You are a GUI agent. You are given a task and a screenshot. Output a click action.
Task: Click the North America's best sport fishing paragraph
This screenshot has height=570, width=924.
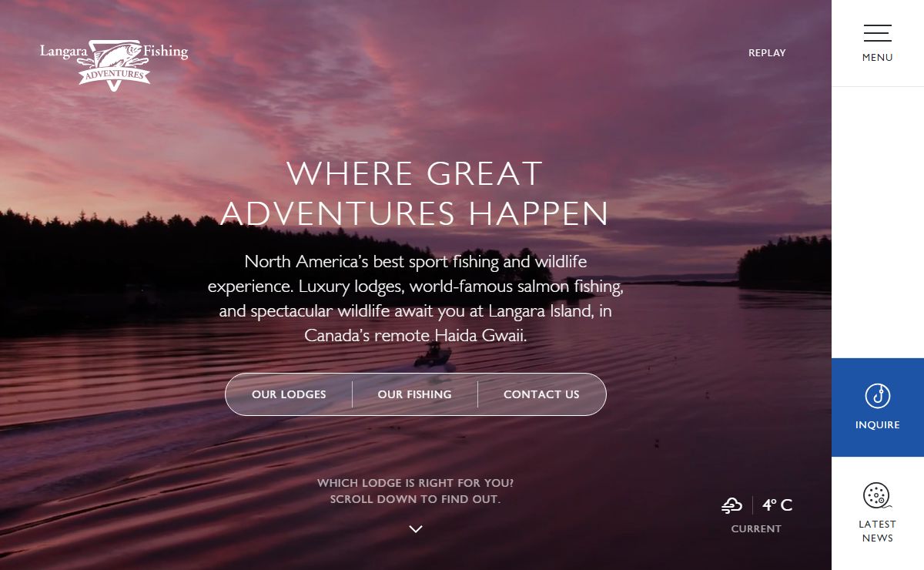(x=415, y=299)
